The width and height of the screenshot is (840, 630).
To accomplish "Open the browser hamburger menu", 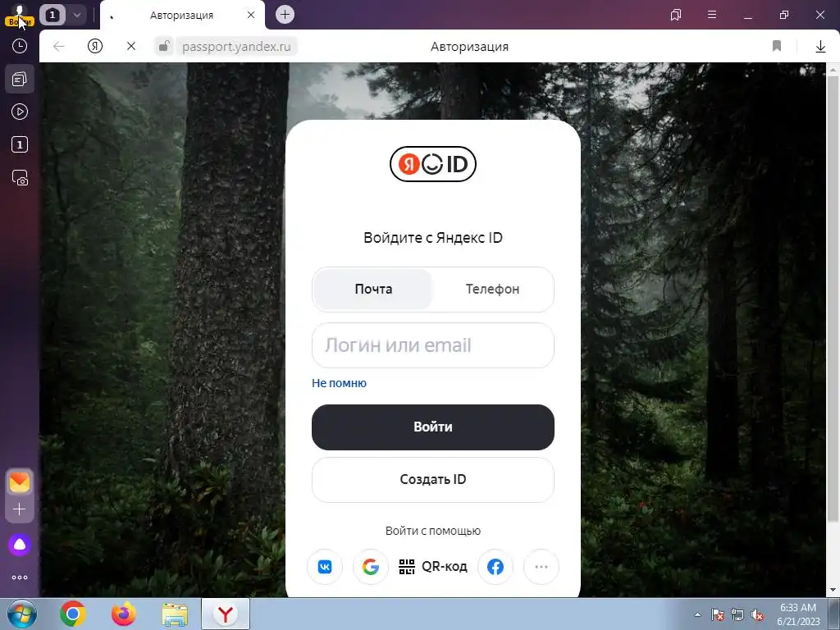I will (712, 15).
